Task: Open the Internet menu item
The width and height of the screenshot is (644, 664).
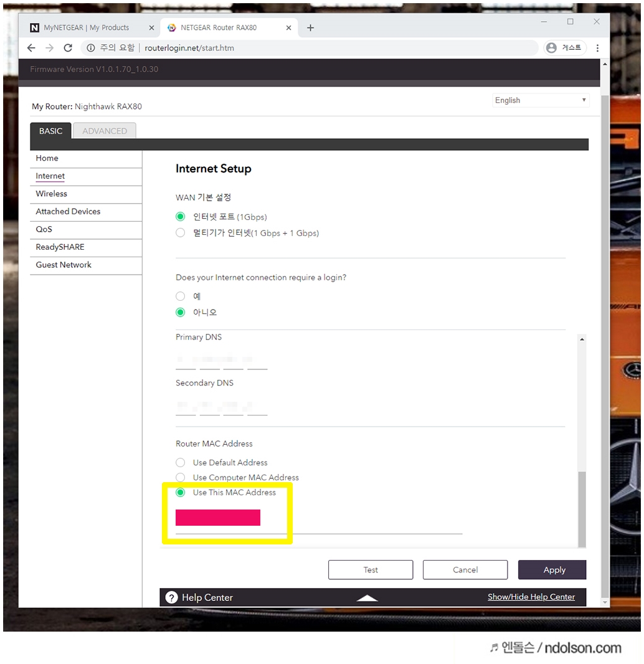Action: [x=86, y=176]
